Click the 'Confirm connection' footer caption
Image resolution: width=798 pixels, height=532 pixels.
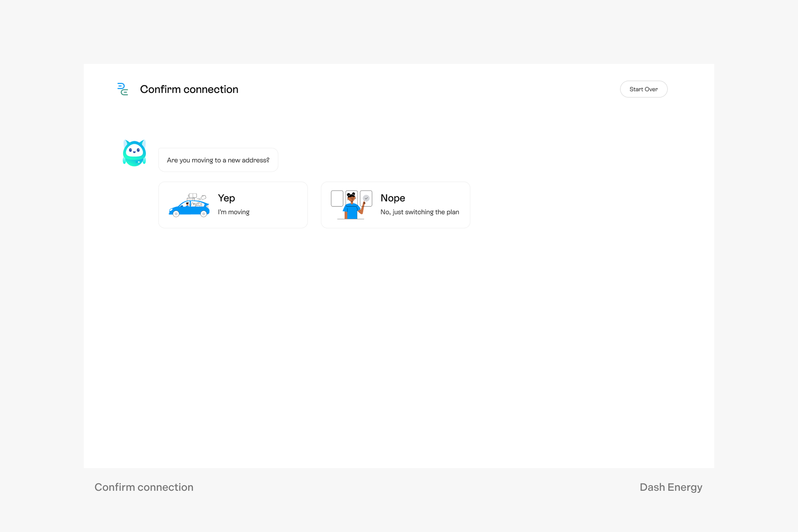pyautogui.click(x=144, y=487)
